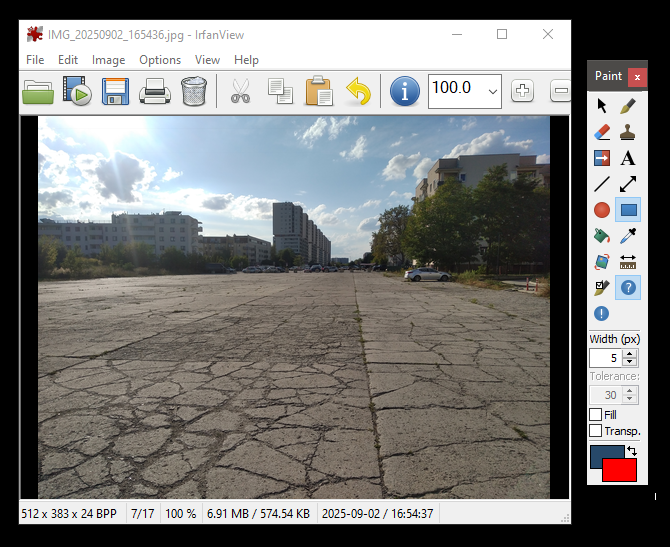
Task: Expand the zoom percentage dropdown
Action: point(493,91)
